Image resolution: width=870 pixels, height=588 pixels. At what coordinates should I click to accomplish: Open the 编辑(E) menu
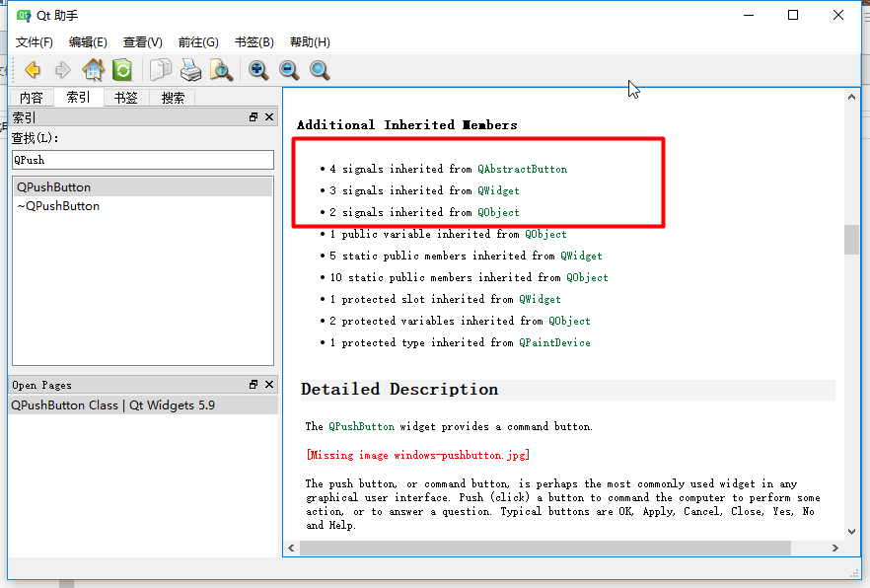pos(88,42)
